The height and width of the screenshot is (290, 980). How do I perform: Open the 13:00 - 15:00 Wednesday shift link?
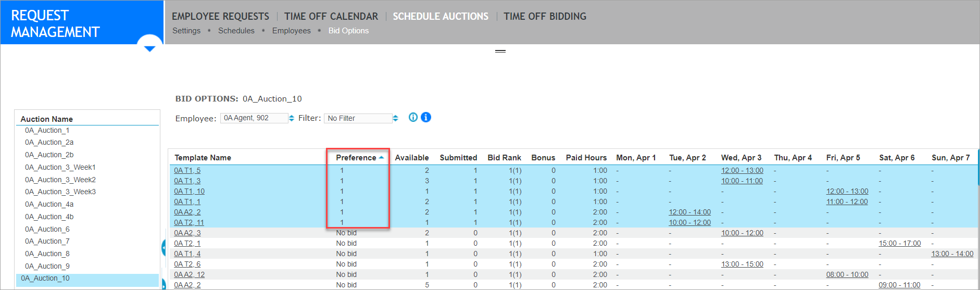coord(742,264)
